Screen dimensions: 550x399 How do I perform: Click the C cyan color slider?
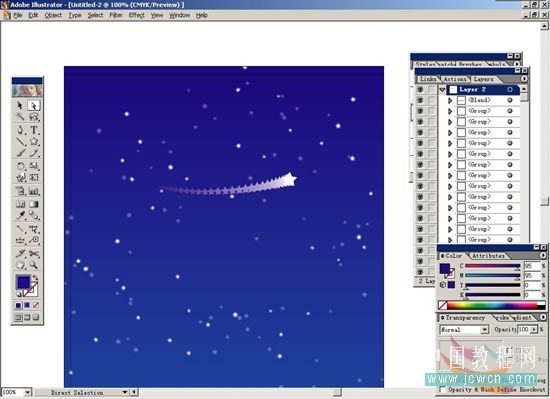(x=493, y=266)
